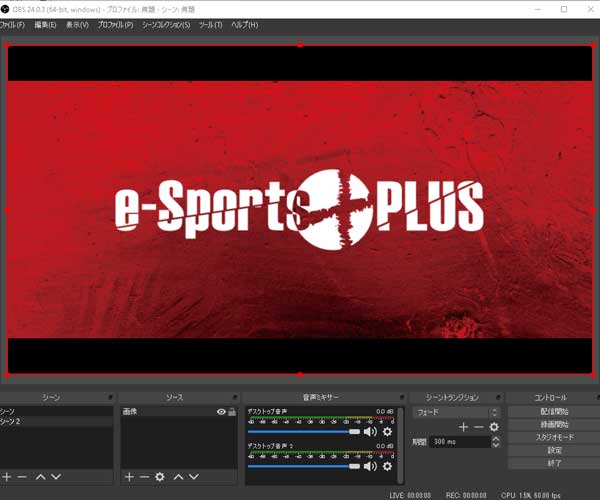Select the e-Sports PLUS image in preview
This screenshot has height=500, width=600.
point(300,210)
